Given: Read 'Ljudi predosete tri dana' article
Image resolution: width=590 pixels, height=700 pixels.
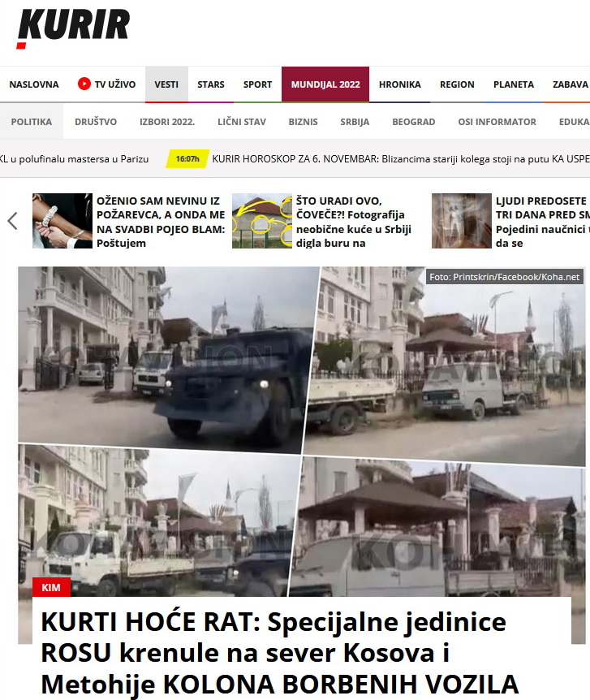Looking at the screenshot, I should coord(543,222).
